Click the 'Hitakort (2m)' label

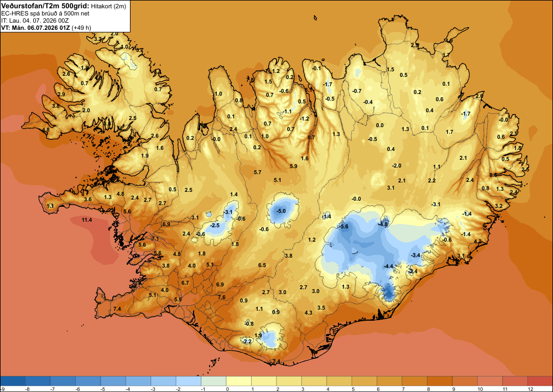coord(108,6)
